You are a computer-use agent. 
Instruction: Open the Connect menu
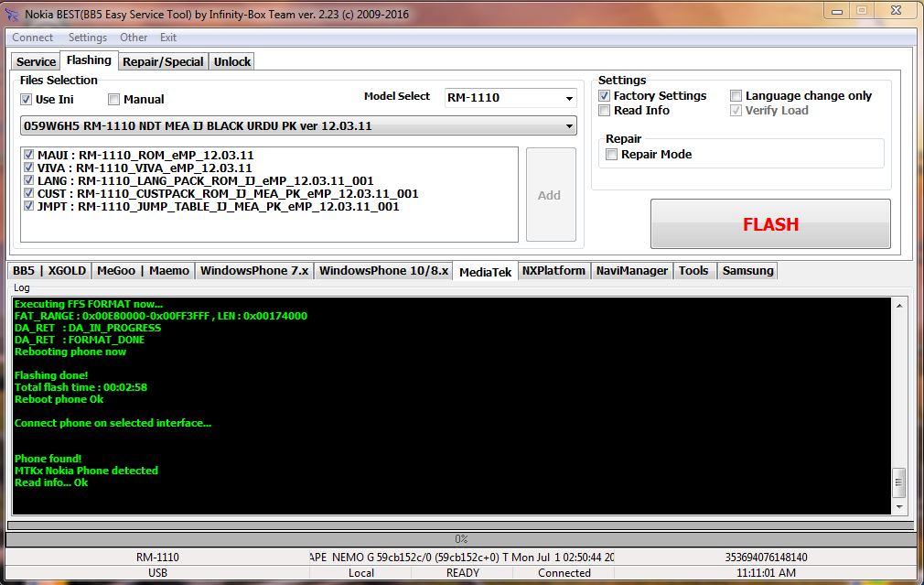click(x=32, y=38)
